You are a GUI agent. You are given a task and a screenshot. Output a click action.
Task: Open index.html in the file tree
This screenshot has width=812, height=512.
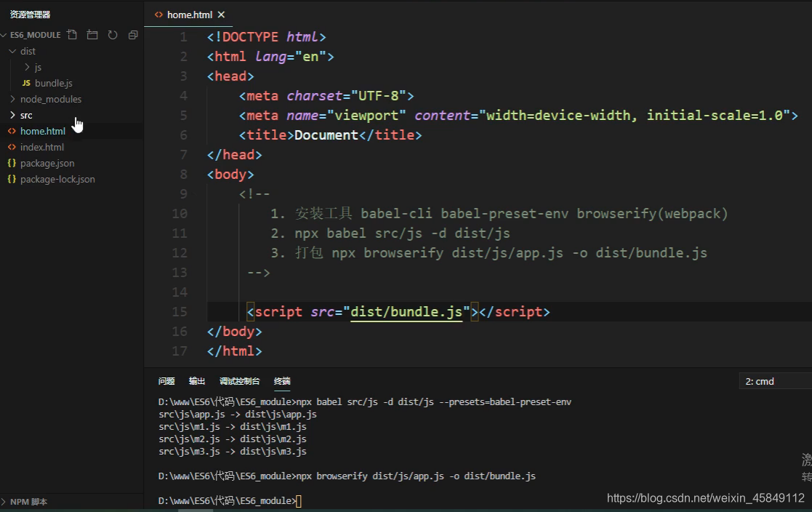tap(42, 147)
